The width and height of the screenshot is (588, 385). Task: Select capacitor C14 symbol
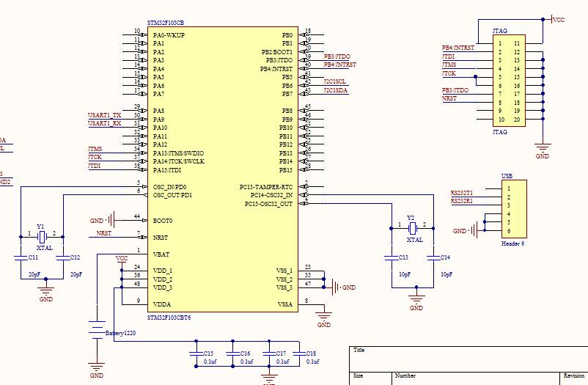pos(433,257)
